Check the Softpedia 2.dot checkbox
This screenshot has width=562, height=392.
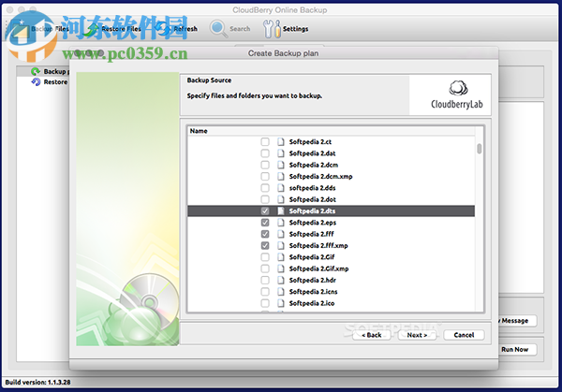(265, 199)
